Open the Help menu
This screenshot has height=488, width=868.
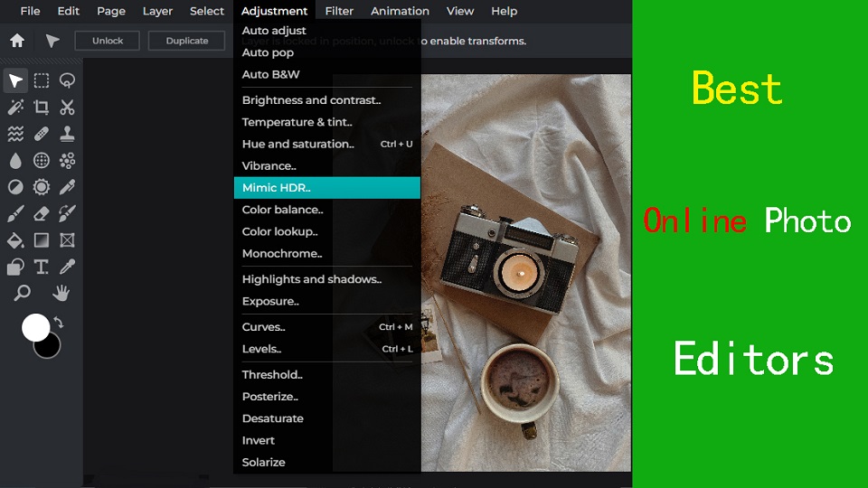(x=505, y=11)
